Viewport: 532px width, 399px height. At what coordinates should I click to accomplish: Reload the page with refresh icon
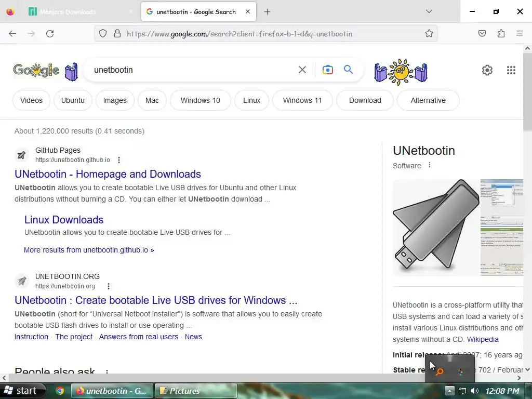[50, 34]
